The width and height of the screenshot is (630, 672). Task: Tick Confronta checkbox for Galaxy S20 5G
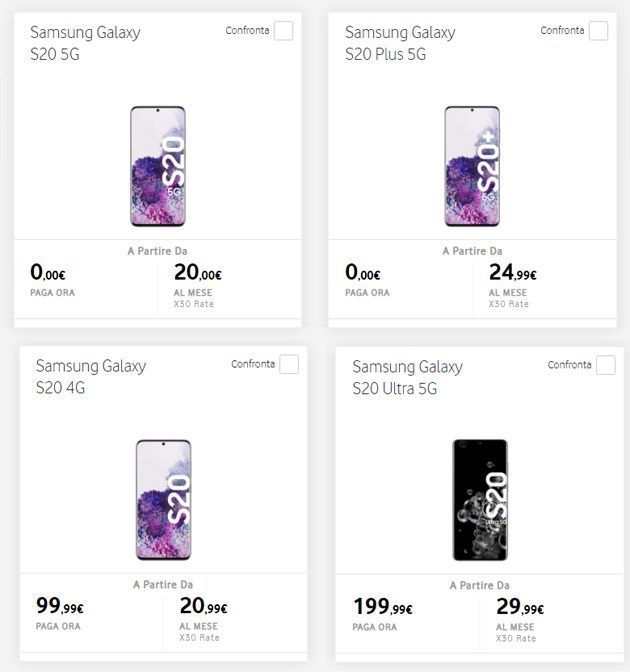pyautogui.click(x=284, y=31)
